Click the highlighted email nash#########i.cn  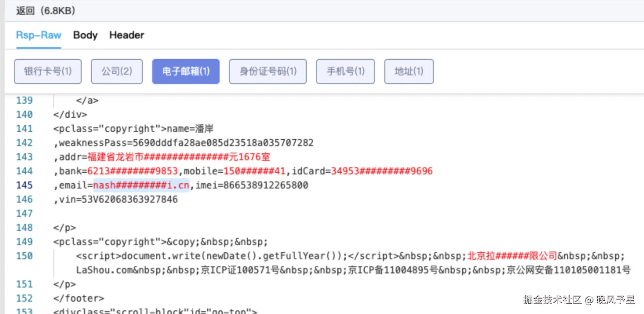point(141,185)
